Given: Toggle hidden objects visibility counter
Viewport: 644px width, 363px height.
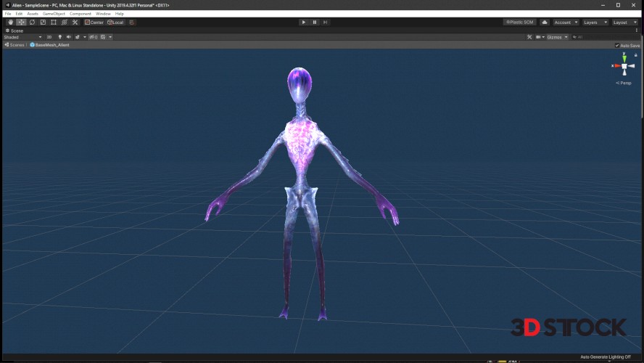Looking at the screenshot, I should [x=94, y=37].
